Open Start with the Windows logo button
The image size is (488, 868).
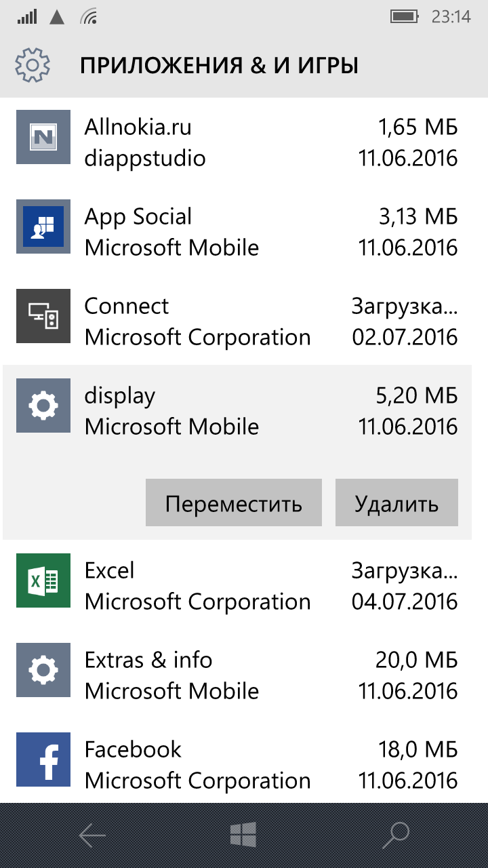click(243, 835)
